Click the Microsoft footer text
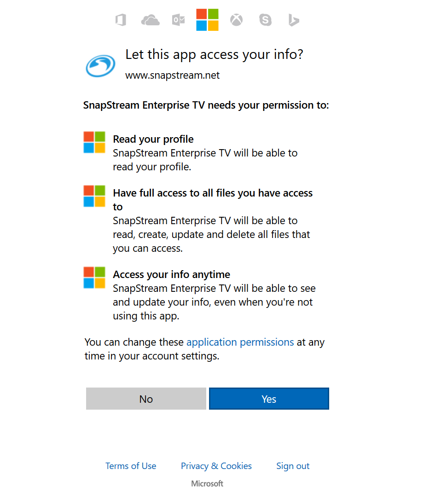The image size is (430, 504). (207, 483)
